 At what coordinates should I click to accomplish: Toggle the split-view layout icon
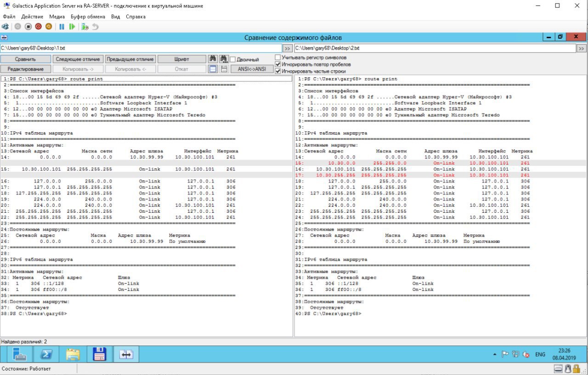click(x=213, y=69)
